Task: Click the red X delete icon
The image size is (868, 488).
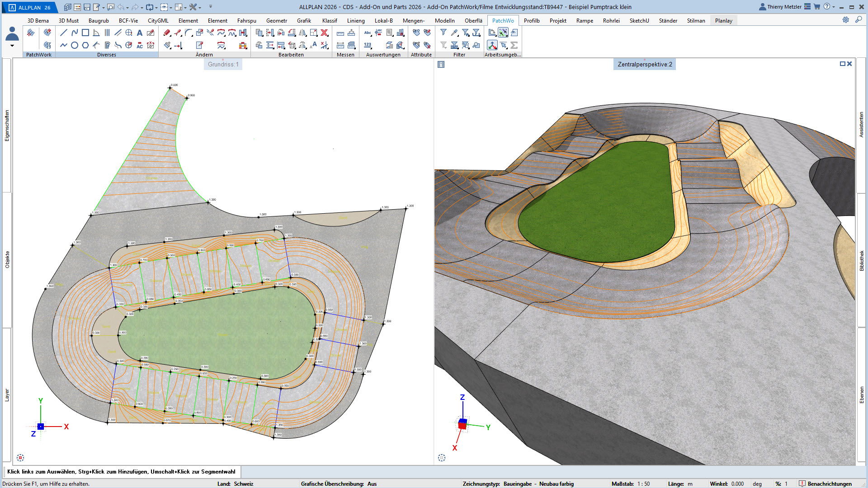Action: click(x=324, y=33)
